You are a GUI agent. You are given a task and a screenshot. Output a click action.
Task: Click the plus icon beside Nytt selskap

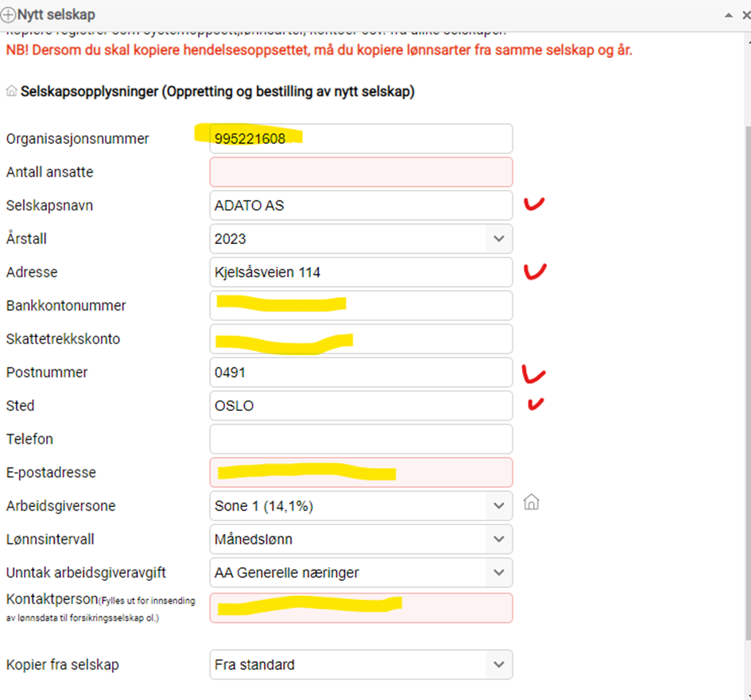[8, 15]
